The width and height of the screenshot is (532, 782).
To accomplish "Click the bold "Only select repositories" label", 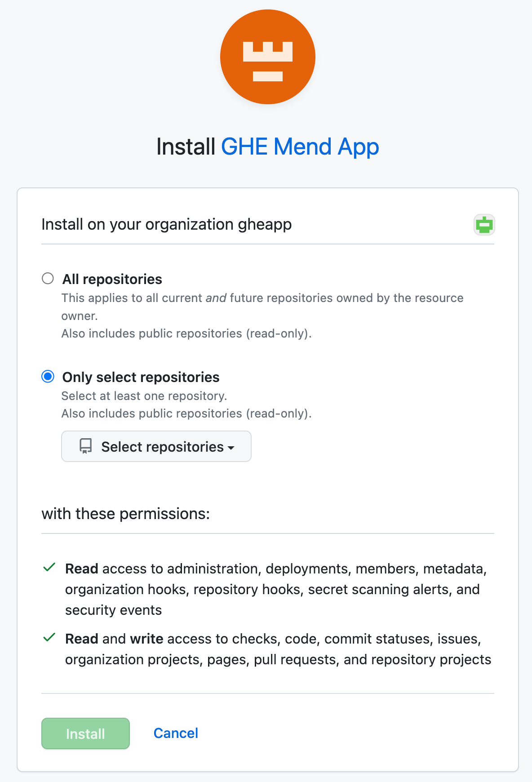I will pyautogui.click(x=141, y=377).
